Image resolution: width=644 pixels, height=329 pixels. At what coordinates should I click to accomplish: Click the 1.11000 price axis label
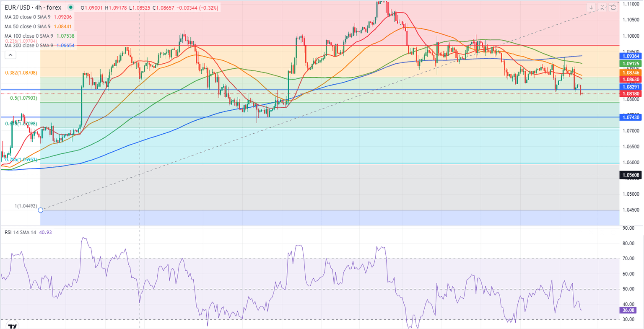tap(631, 4)
